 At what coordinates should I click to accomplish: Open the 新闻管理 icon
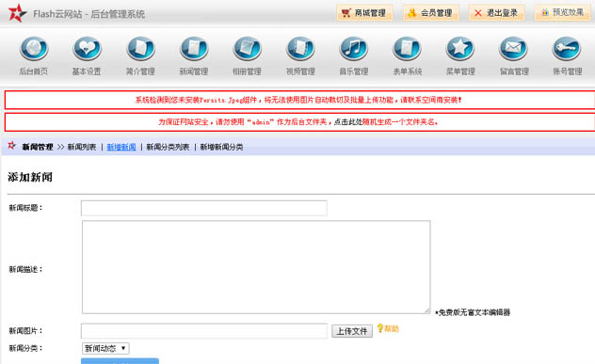[x=194, y=49]
